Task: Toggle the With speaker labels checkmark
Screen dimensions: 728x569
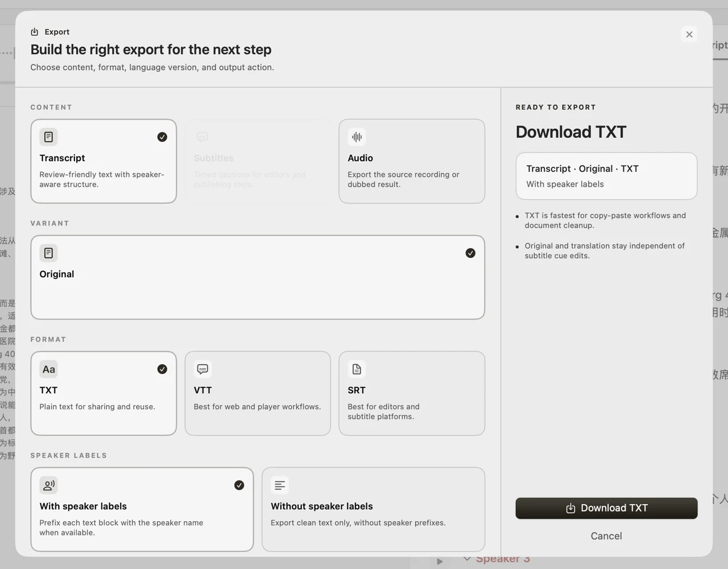Action: tap(239, 485)
